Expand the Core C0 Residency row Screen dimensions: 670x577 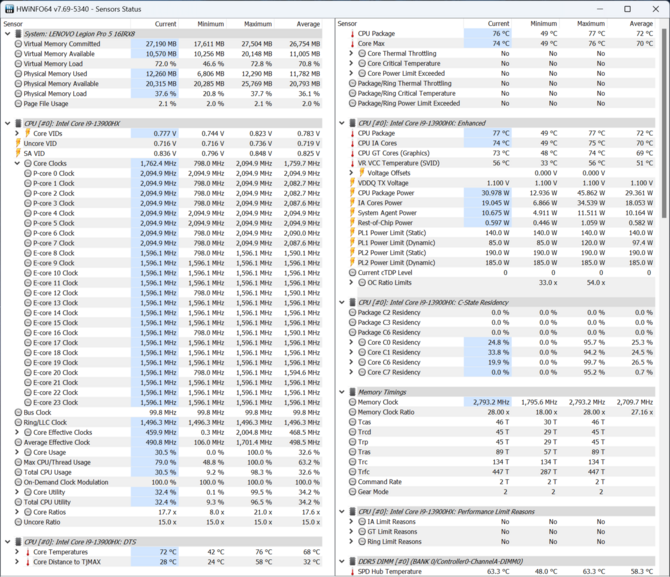352,342
